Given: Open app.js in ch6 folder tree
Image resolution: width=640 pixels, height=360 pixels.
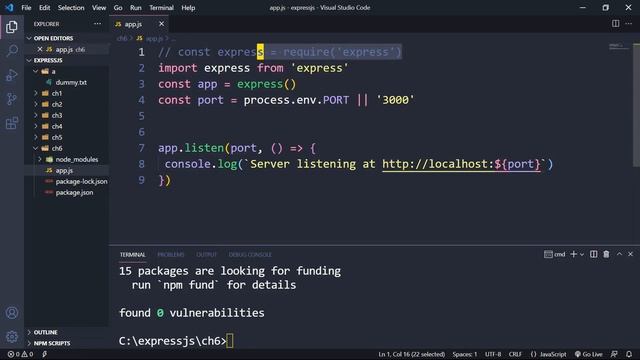Looking at the screenshot, I should [64, 170].
